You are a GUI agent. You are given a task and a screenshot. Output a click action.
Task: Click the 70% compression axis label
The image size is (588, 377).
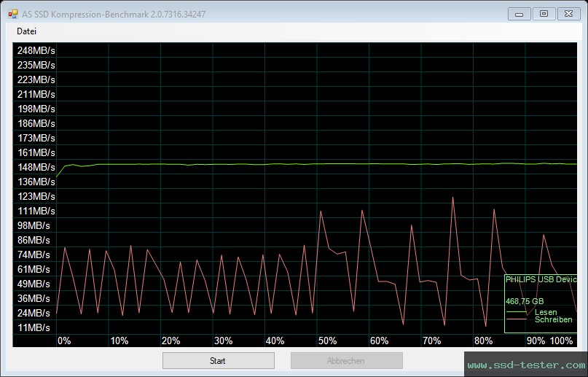(431, 341)
